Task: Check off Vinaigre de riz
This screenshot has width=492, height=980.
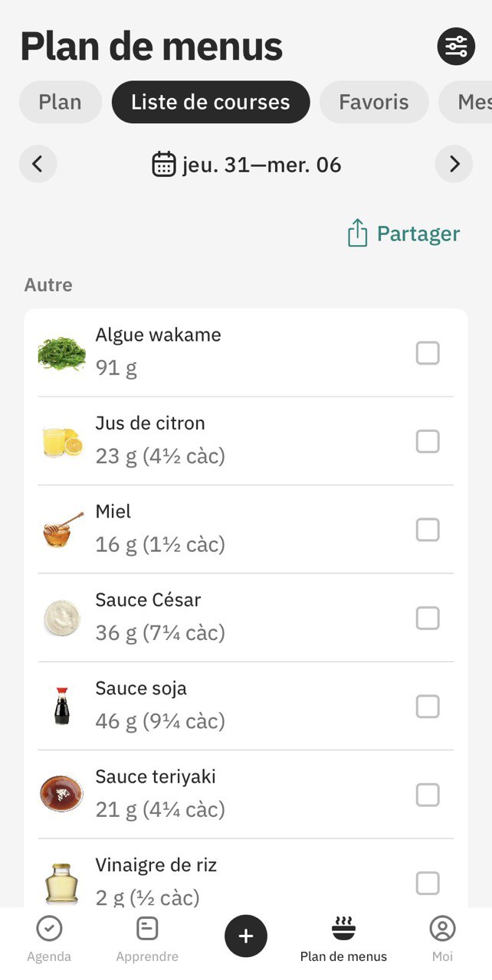Action: click(x=427, y=883)
